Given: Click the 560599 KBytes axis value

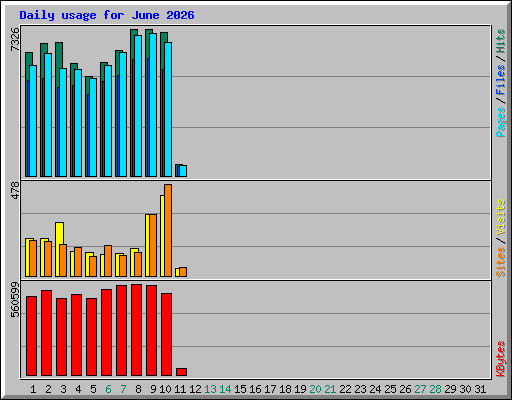Looking at the screenshot, I should point(15,300).
